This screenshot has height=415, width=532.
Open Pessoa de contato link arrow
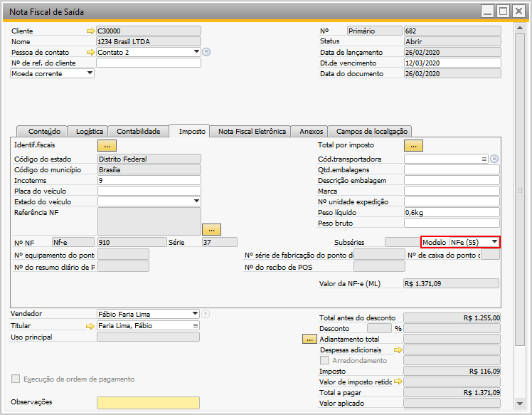pos(90,52)
